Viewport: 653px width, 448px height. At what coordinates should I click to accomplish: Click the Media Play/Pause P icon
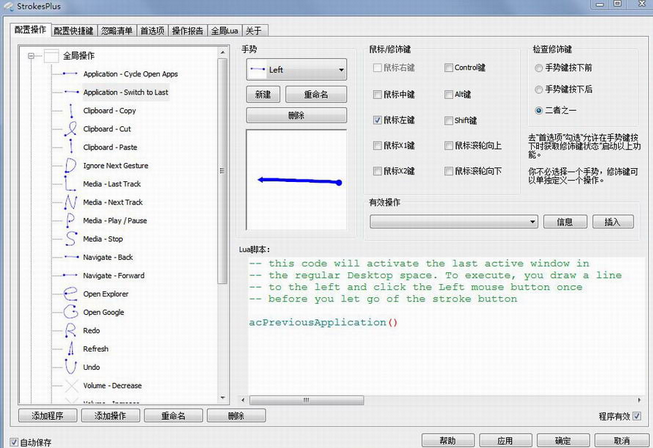70,221
